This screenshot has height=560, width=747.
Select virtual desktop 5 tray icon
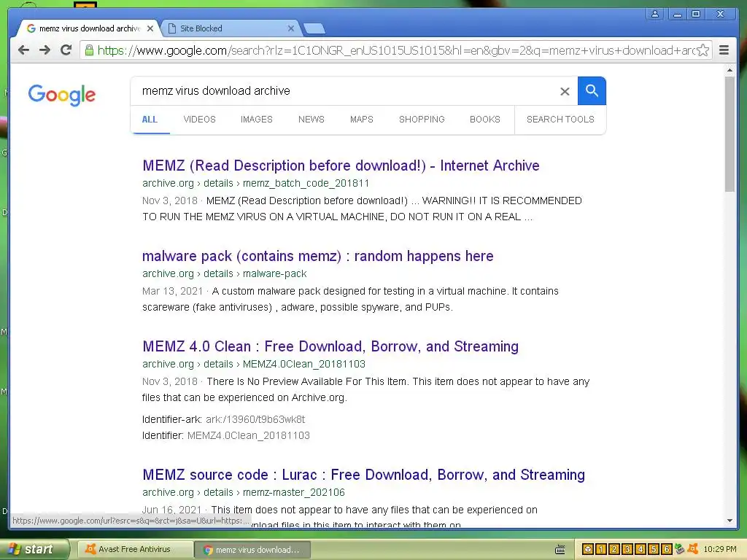(x=654, y=549)
